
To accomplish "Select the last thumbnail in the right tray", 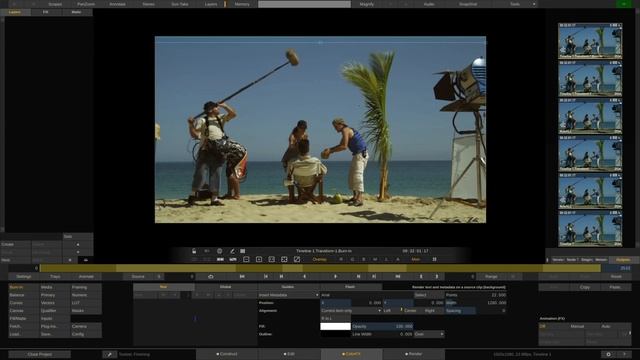I will pyautogui.click(x=590, y=229).
